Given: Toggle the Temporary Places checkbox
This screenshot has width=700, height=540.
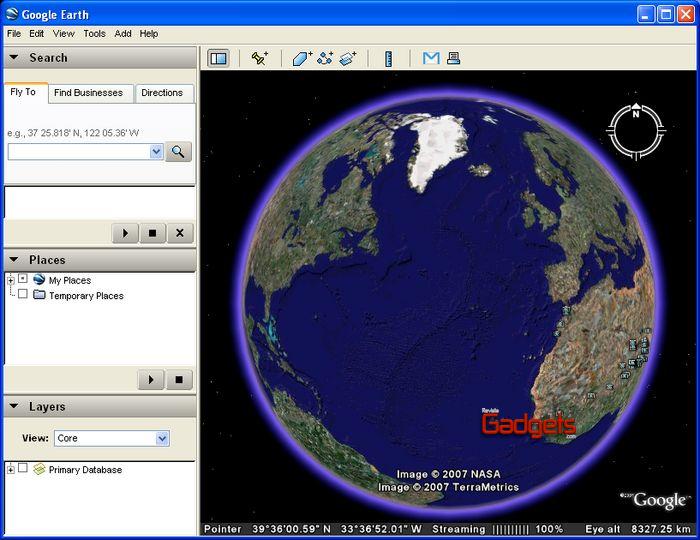Looking at the screenshot, I should point(23,294).
